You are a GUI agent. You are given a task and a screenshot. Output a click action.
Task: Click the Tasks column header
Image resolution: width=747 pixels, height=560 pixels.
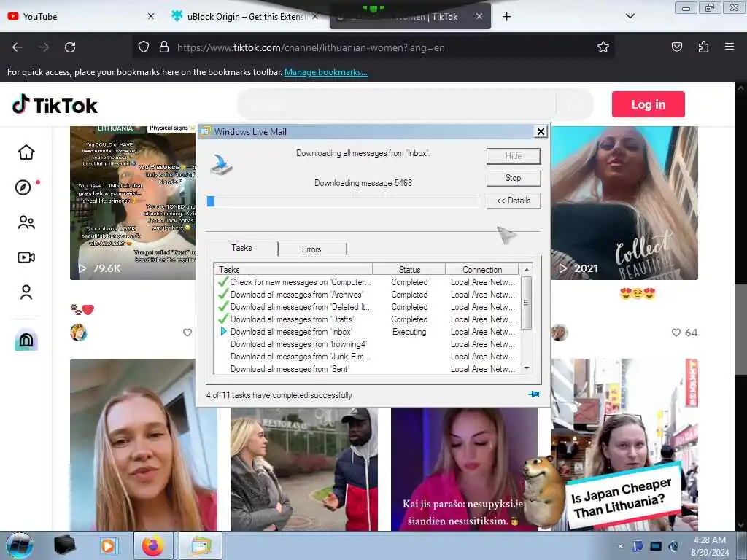pos(293,270)
